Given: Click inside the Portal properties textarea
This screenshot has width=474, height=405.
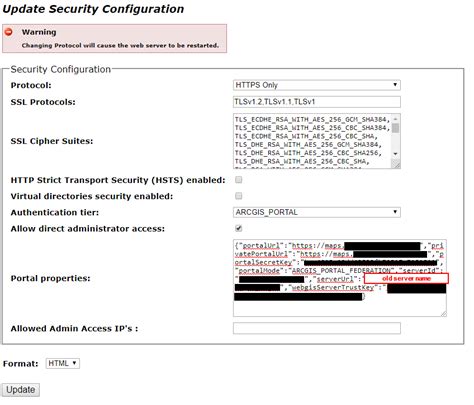Looking at the screenshot, I should coord(340,278).
